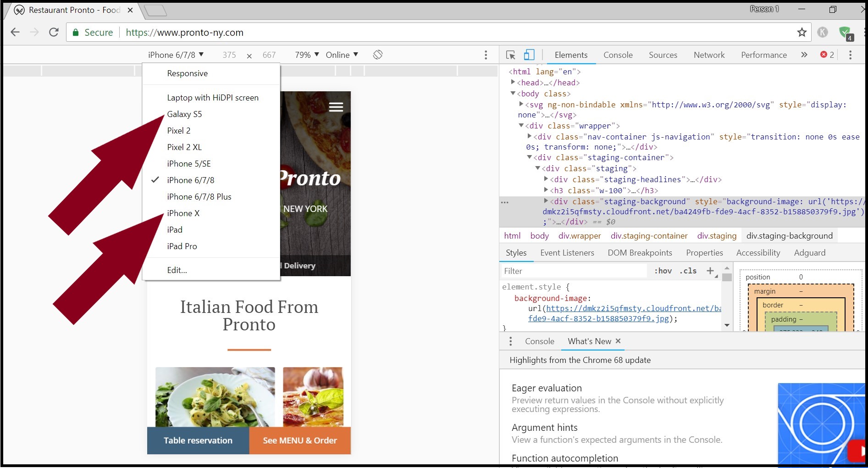Open the hamburger menu on the Pronto page

336,107
